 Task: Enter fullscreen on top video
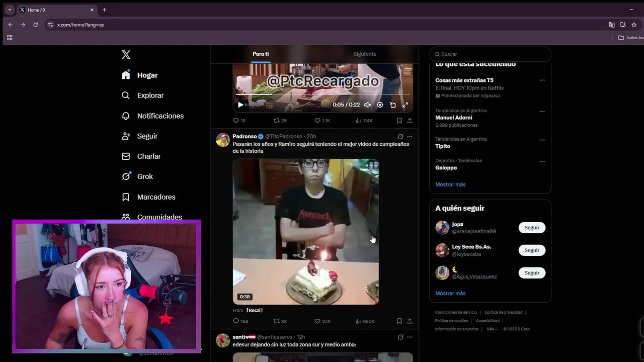coord(405,105)
